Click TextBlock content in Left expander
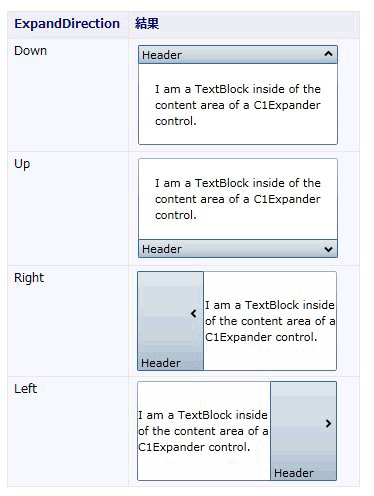This screenshot has height=496, width=374. (x=203, y=431)
